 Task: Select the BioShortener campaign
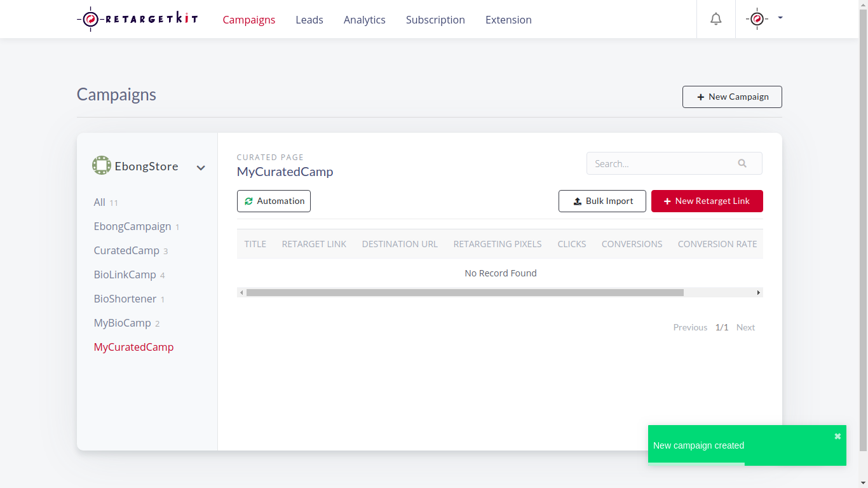click(125, 299)
